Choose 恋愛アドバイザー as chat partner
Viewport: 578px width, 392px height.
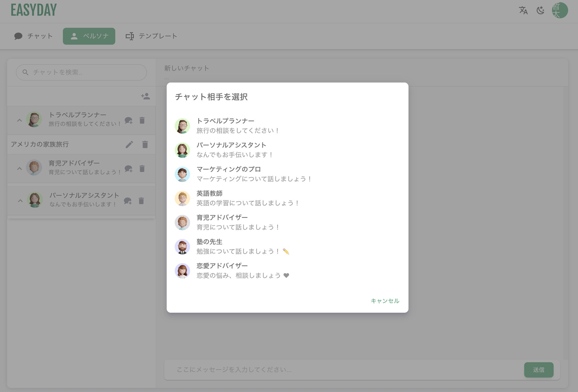click(237, 271)
